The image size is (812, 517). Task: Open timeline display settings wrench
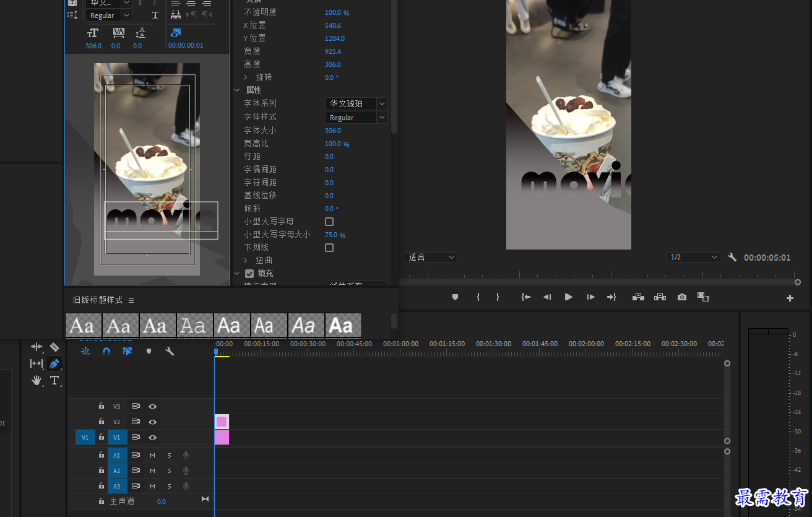tap(170, 351)
